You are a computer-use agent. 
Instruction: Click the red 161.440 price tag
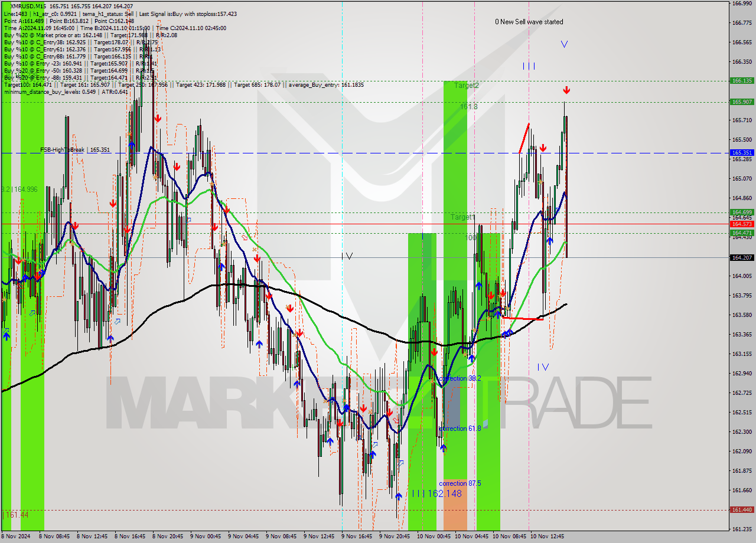(742, 509)
